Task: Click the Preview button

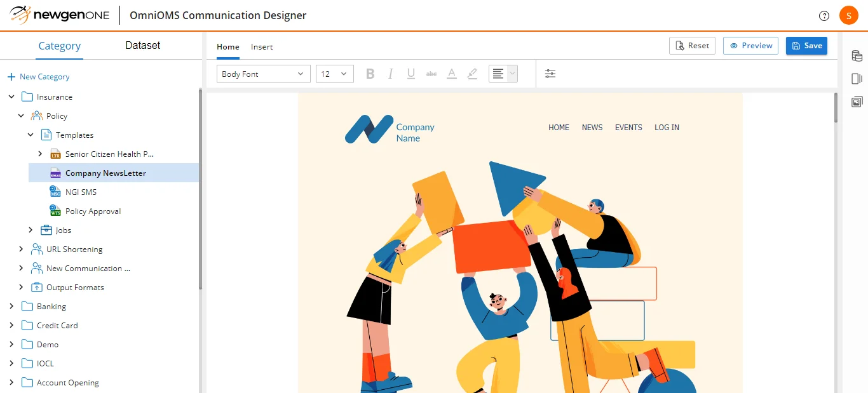Action: pos(750,46)
